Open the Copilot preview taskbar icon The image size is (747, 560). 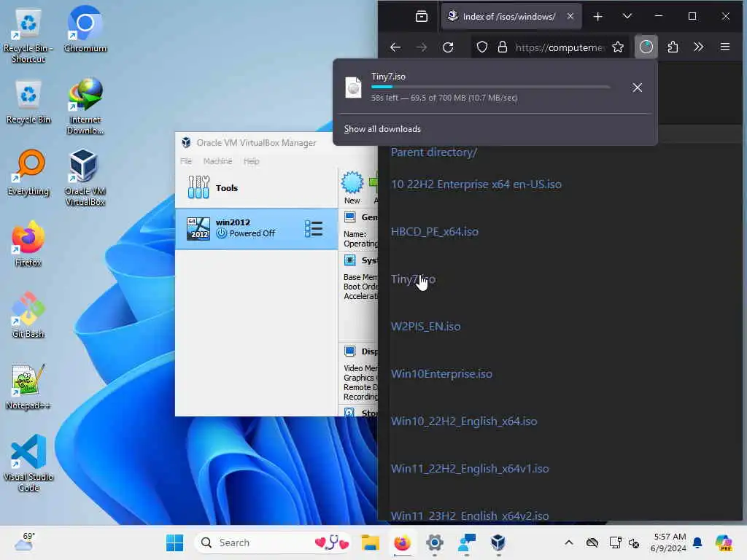(724, 542)
